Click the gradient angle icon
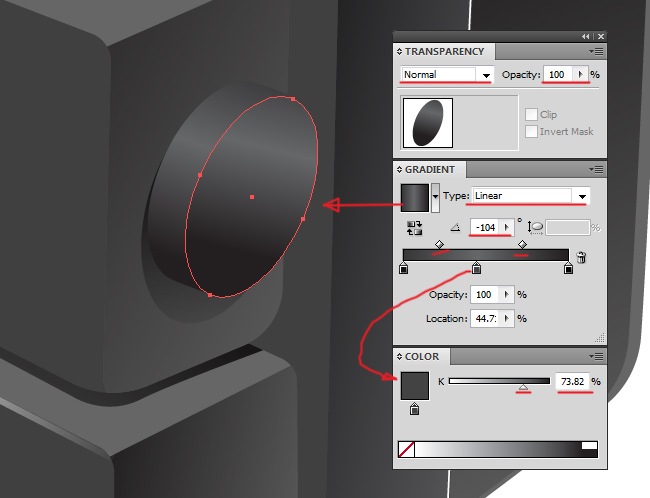Image resolution: width=650 pixels, height=498 pixels. pos(456,227)
